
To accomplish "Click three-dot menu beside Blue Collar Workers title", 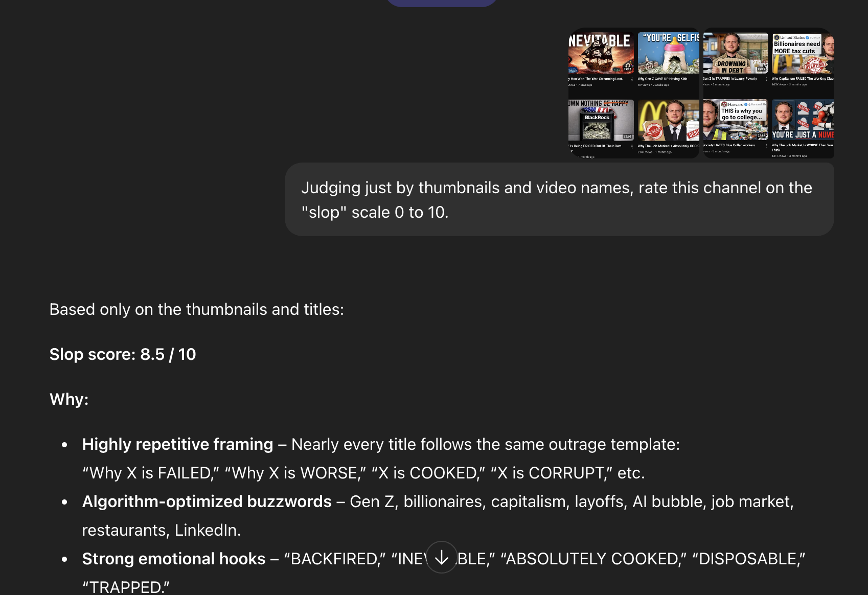I will (766, 146).
